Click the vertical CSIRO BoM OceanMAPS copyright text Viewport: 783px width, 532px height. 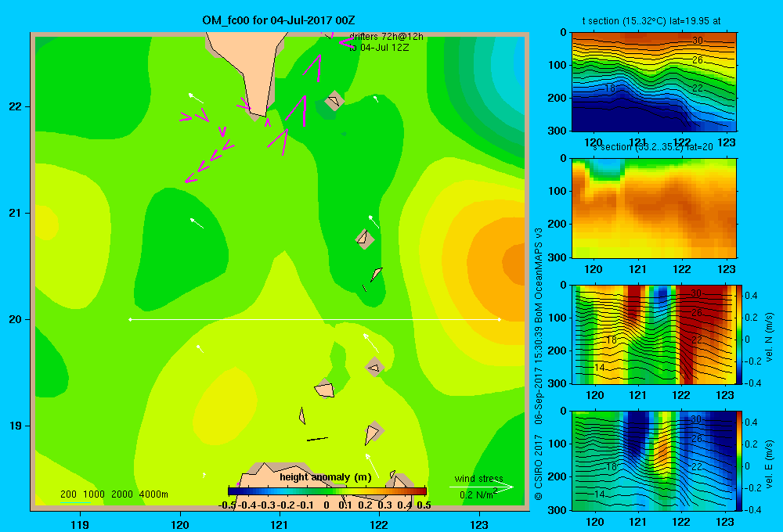pyautogui.click(x=539, y=364)
